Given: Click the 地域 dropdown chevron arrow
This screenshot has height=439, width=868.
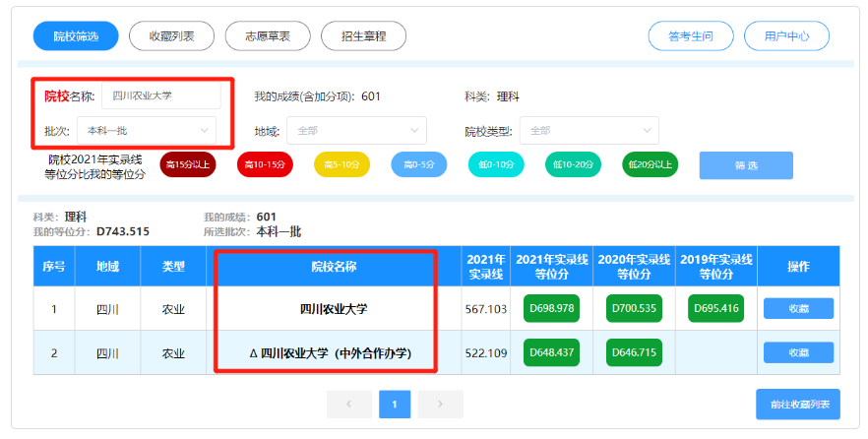Looking at the screenshot, I should (x=414, y=131).
